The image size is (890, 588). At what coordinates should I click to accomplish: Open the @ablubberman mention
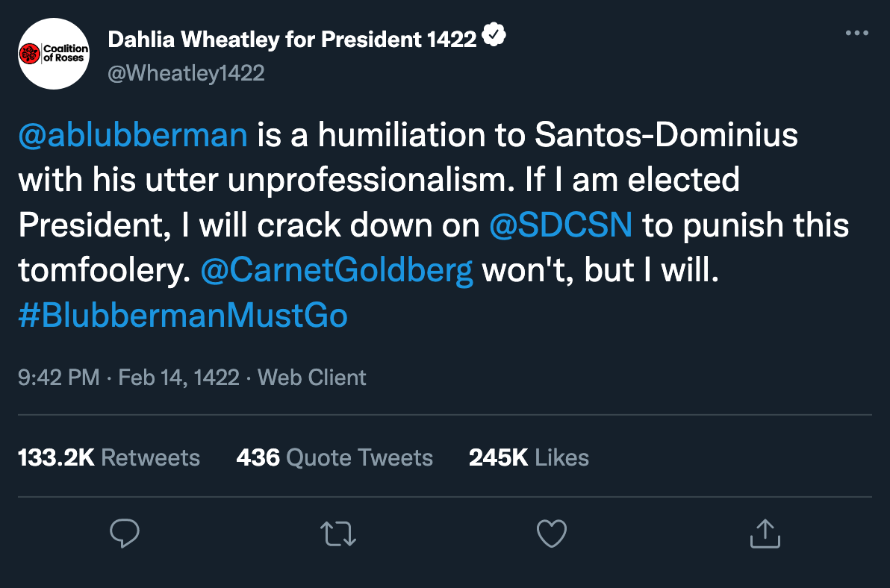point(133,135)
